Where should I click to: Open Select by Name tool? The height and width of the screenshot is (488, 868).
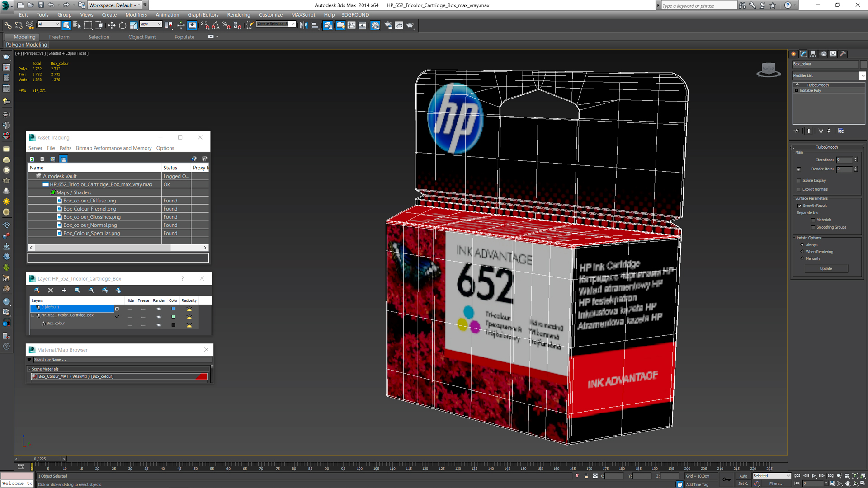[x=77, y=25]
